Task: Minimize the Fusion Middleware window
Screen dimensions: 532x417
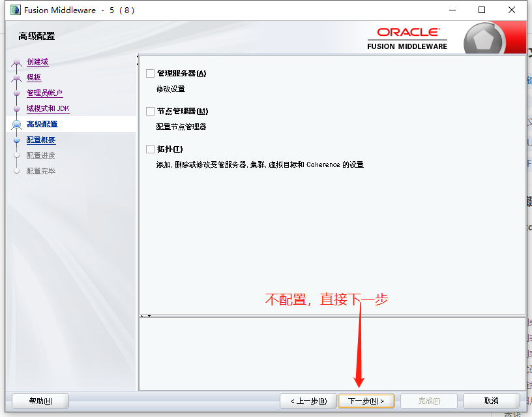Action: coord(452,10)
